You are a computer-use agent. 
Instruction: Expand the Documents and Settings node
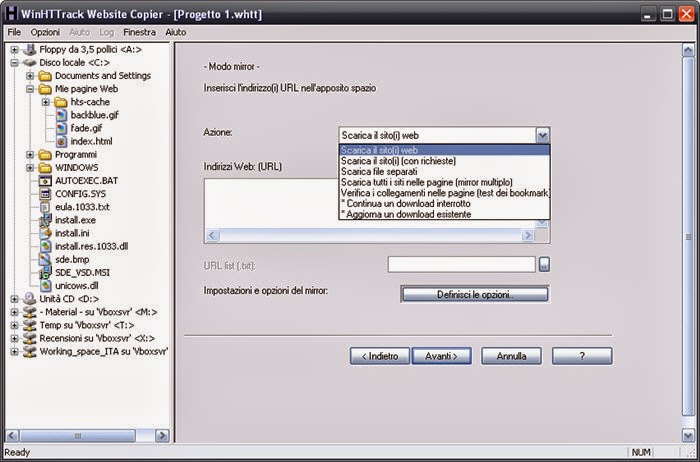point(30,76)
